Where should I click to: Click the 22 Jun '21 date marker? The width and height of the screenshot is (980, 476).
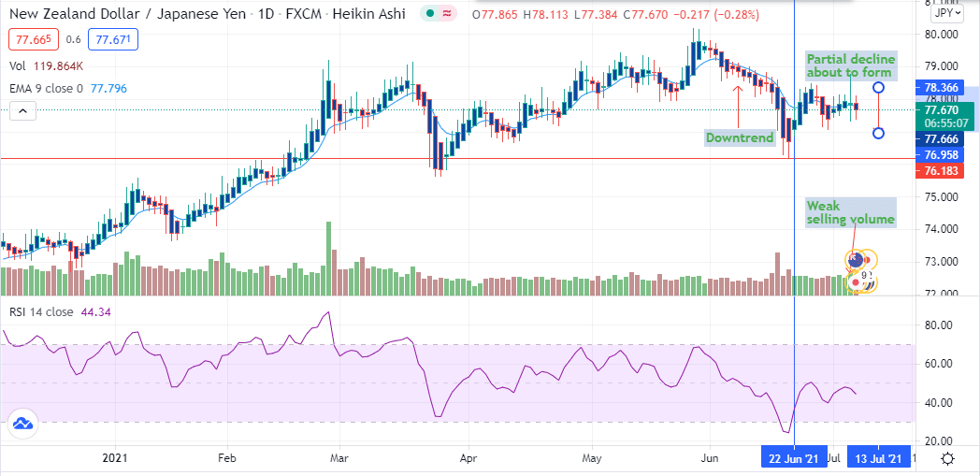pyautogui.click(x=793, y=458)
